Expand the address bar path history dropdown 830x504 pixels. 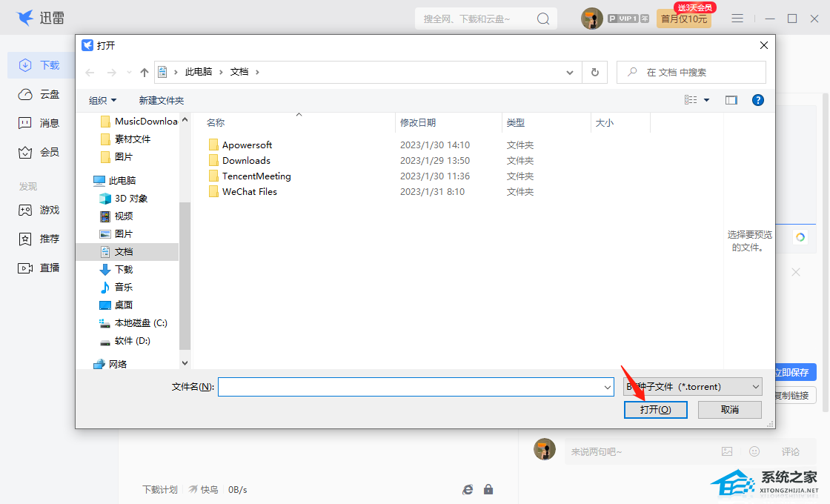[x=569, y=72]
